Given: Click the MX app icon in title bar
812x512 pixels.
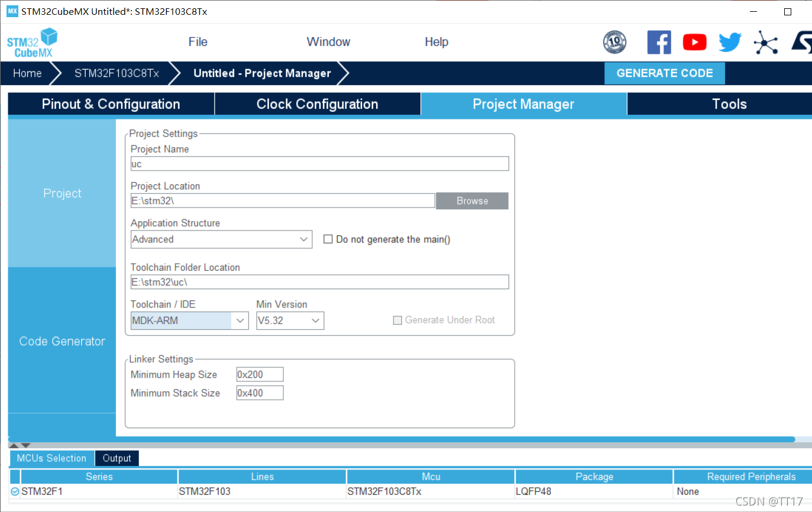Looking at the screenshot, I should [x=12, y=11].
